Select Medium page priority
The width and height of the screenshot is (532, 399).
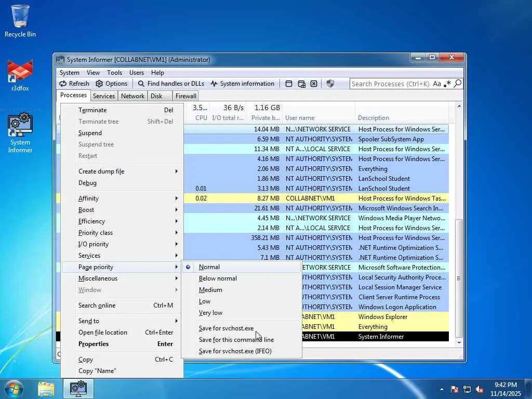tap(241, 290)
